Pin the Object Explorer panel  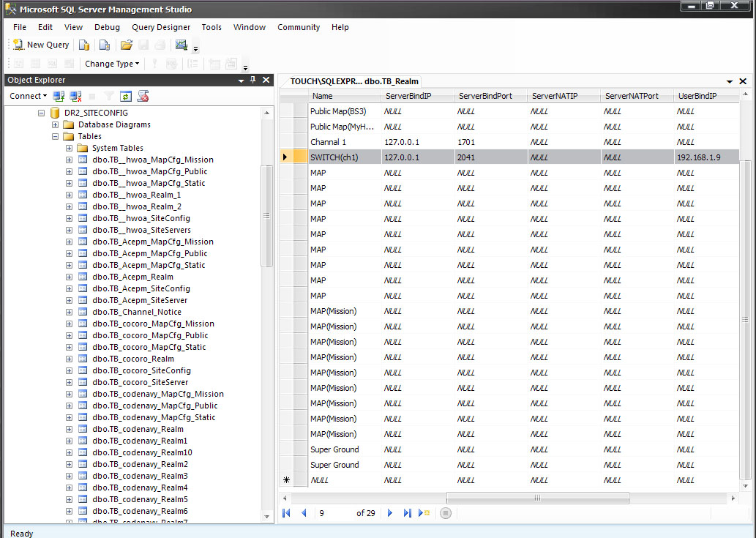coord(253,80)
